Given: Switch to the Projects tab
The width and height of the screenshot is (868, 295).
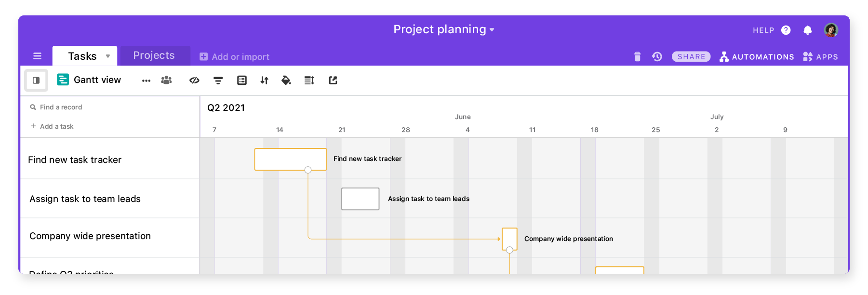Looking at the screenshot, I should coord(154,55).
